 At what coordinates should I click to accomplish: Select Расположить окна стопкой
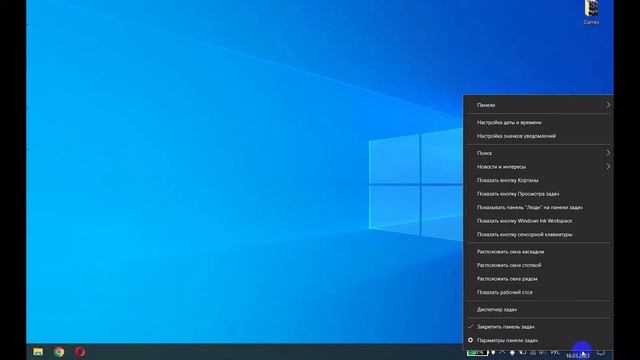(x=538, y=265)
